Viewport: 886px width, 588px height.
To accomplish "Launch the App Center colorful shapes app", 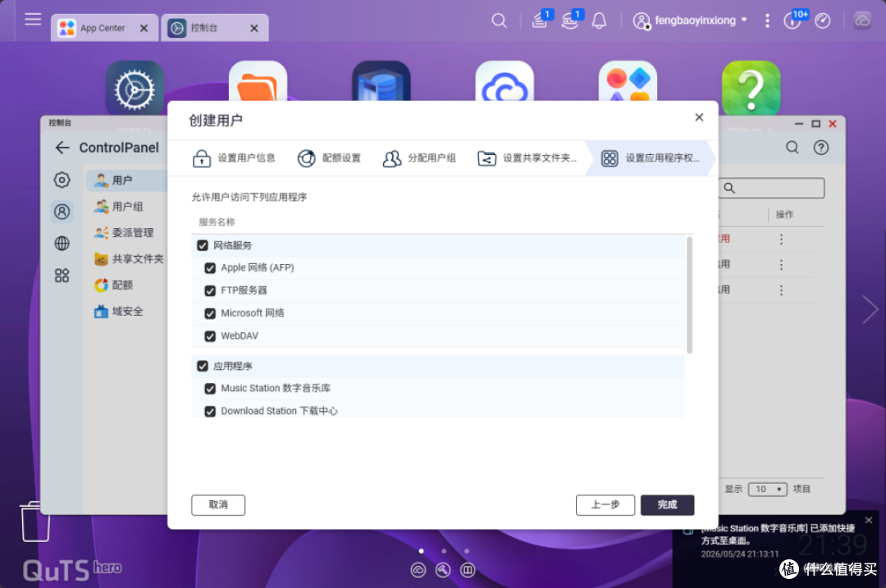I will 628,81.
